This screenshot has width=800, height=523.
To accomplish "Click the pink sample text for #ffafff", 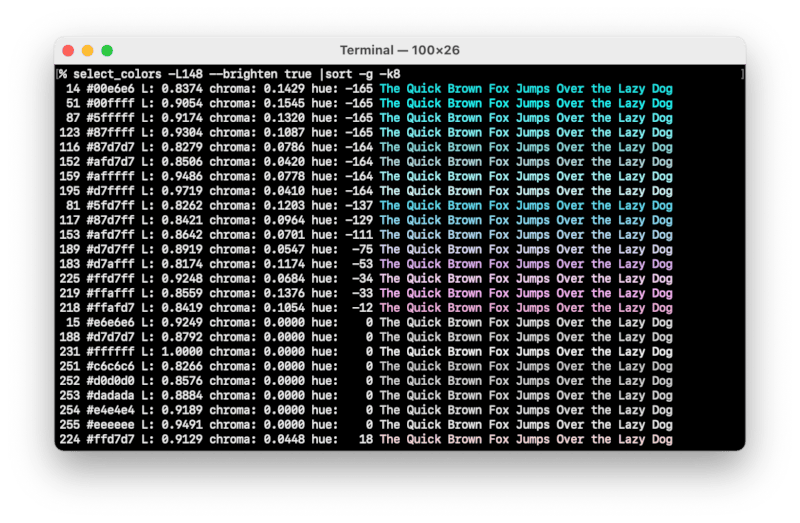I will [x=526, y=293].
